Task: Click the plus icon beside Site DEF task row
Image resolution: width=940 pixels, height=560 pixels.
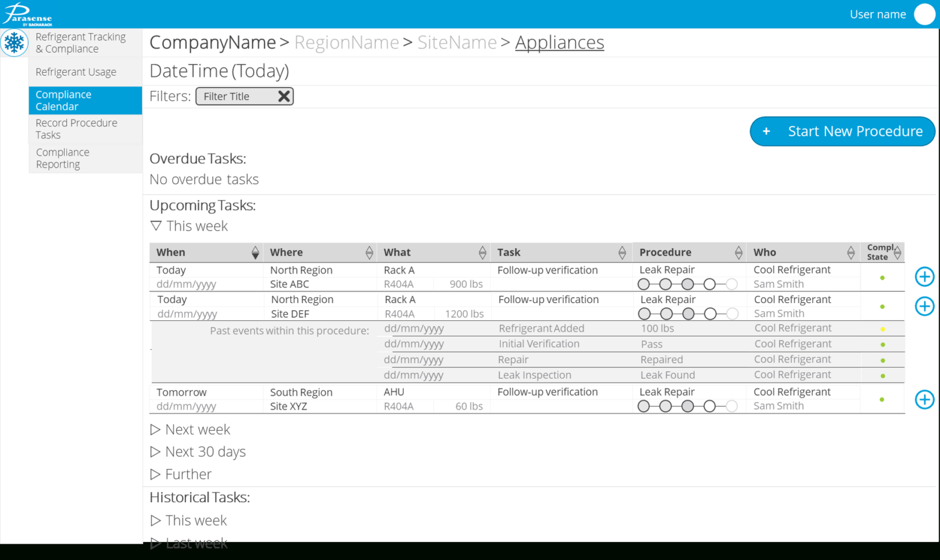Action: pos(924,306)
